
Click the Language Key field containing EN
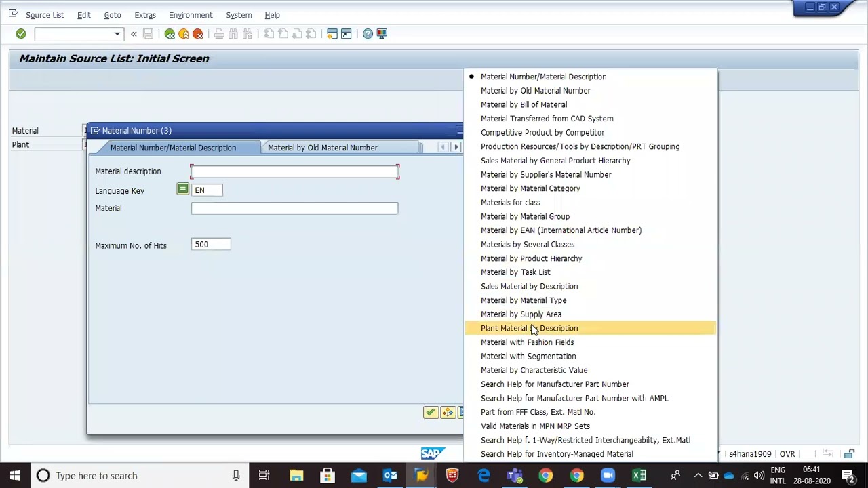pos(207,190)
